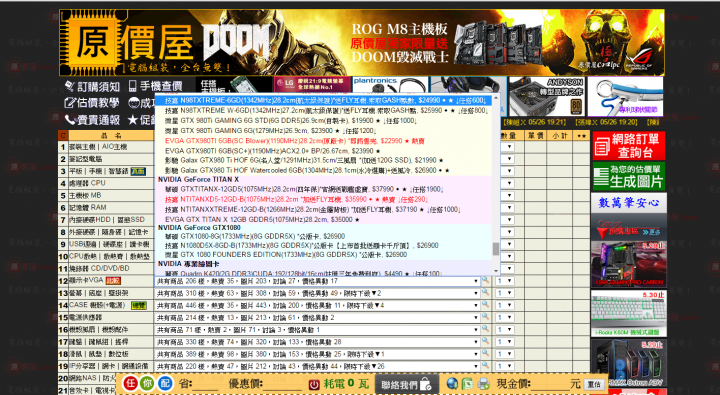Select 華碩 GTX1080-8G $26900 option
This screenshot has height=395, width=720.
click(x=323, y=236)
